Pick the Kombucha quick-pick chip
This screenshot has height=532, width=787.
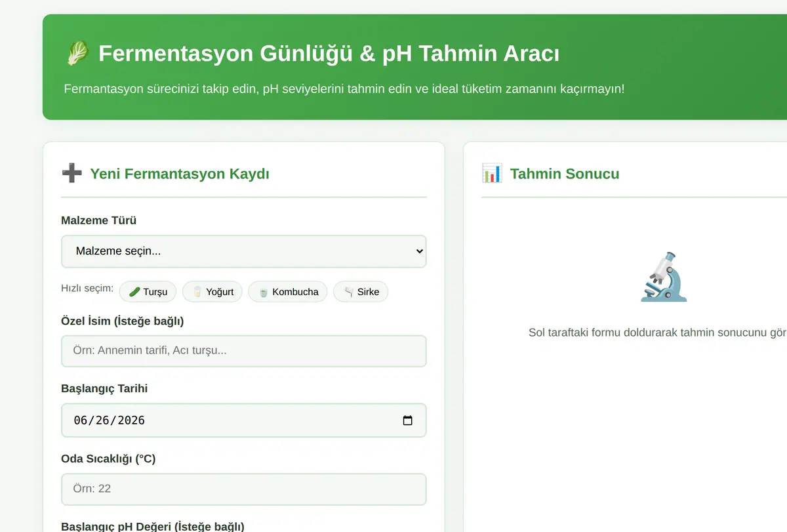click(288, 292)
